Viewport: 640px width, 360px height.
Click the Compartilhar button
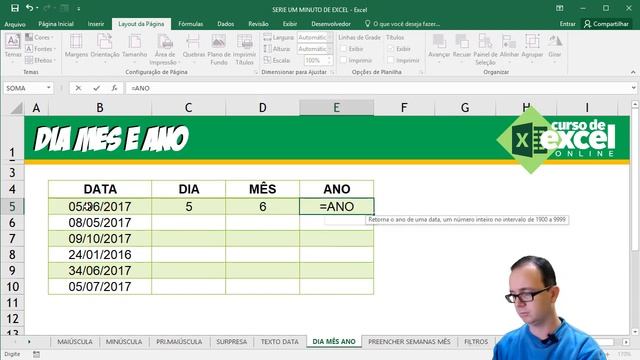click(606, 24)
